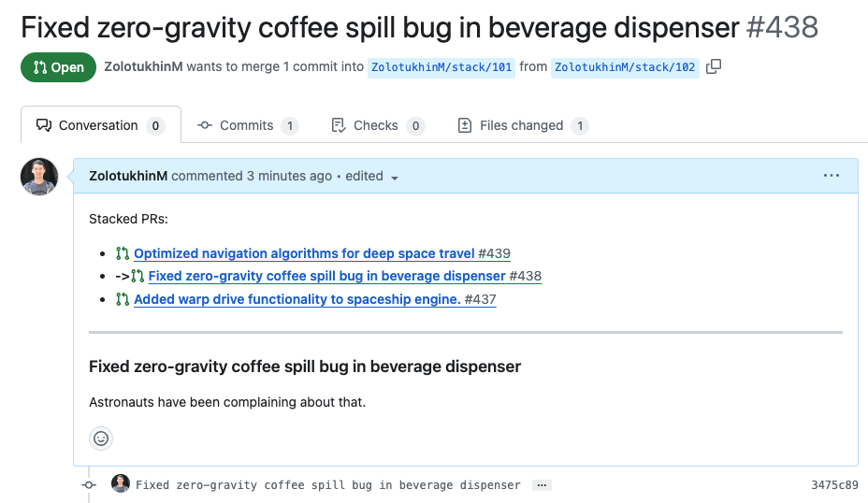Open the Files changed tab

(x=521, y=125)
